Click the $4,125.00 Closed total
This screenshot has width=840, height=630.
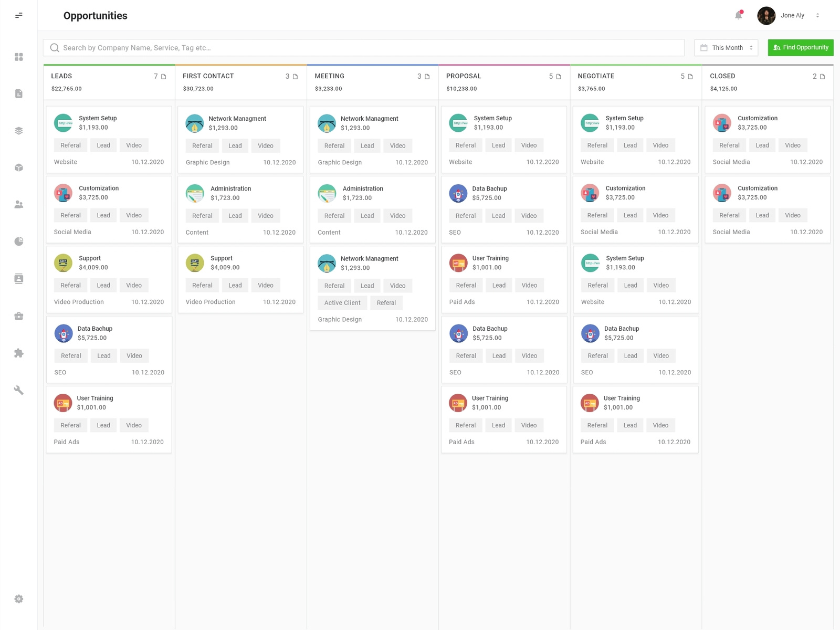tap(723, 89)
